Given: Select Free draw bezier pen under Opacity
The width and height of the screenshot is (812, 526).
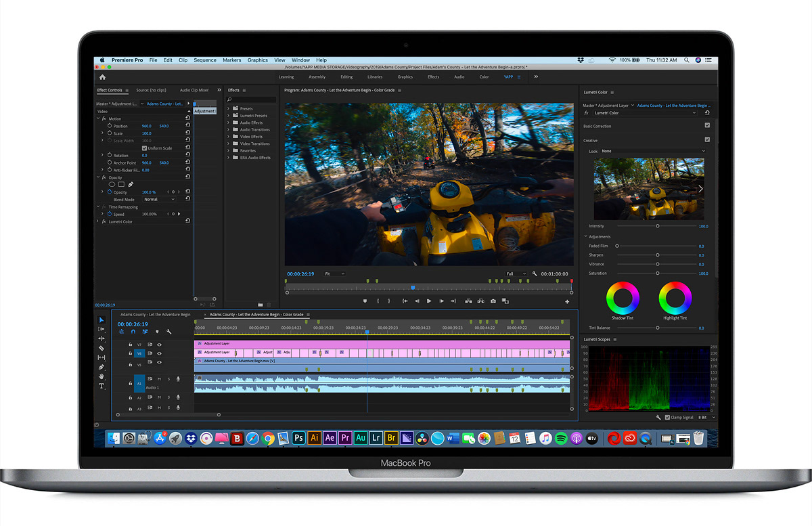Looking at the screenshot, I should point(131,184).
